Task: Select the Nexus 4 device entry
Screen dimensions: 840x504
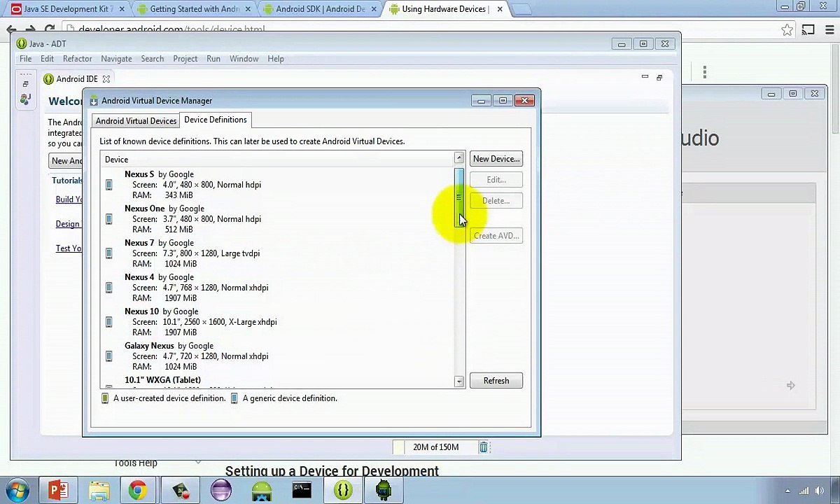Action: click(x=278, y=288)
